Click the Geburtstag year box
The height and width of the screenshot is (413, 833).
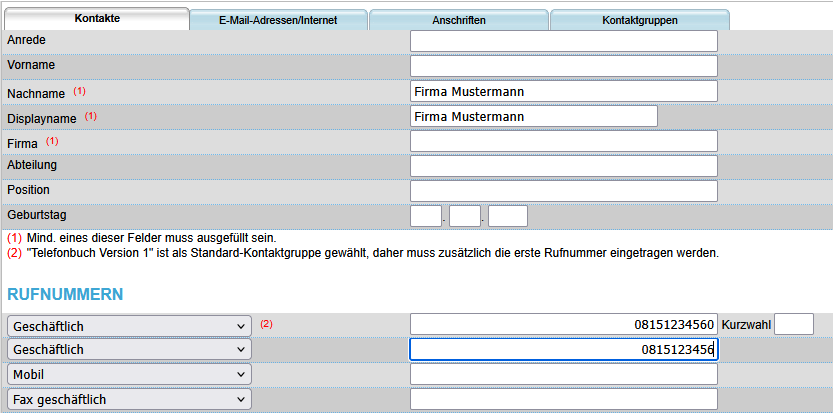tap(507, 216)
